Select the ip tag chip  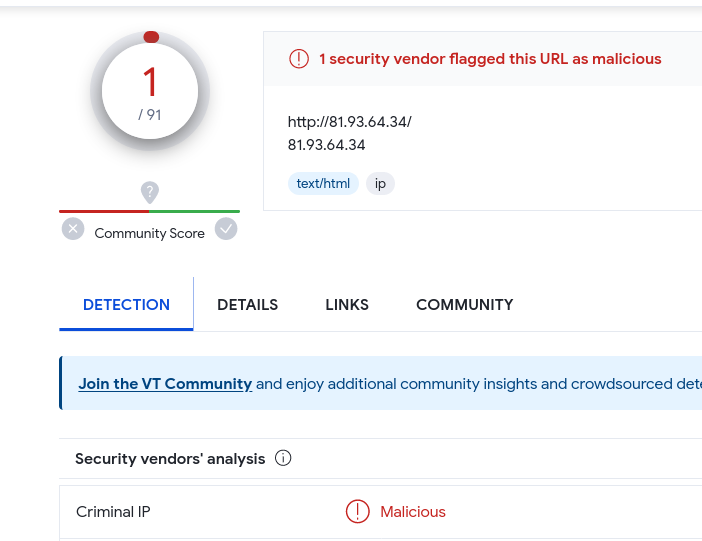click(380, 184)
